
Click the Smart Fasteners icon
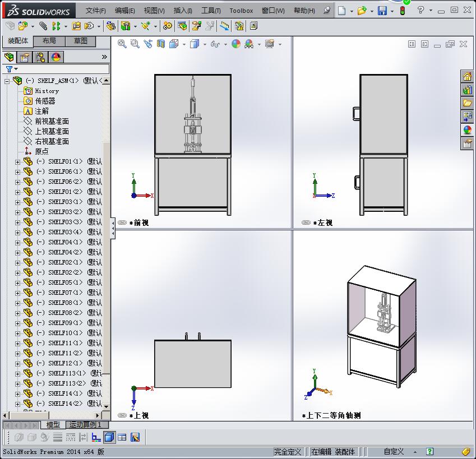click(x=76, y=26)
